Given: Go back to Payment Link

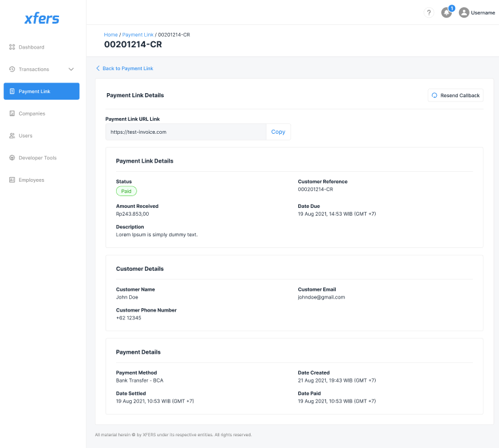Looking at the screenshot, I should tap(125, 68).
